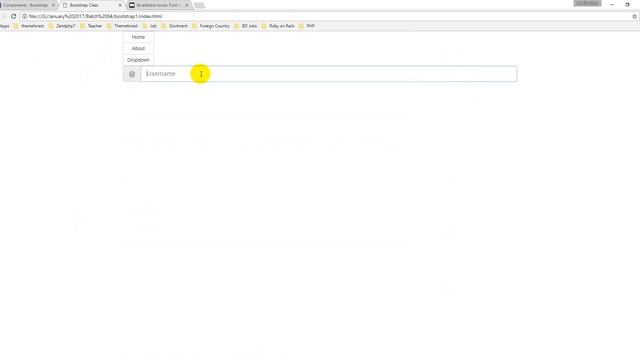Screen dimensions: 640x360
Task: Click the address bar URL
Action: pyautogui.click(x=96, y=16)
